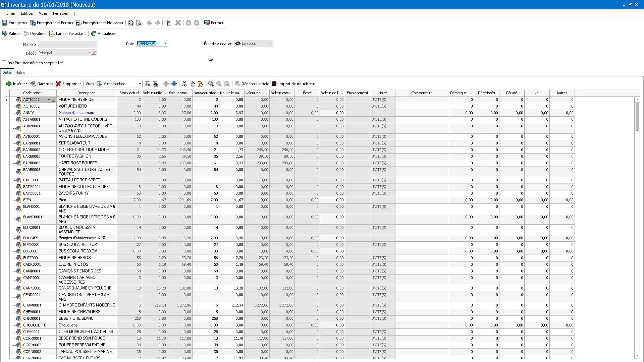Click the Dévalider button
This screenshot has width=644, height=362.
click(x=35, y=34)
